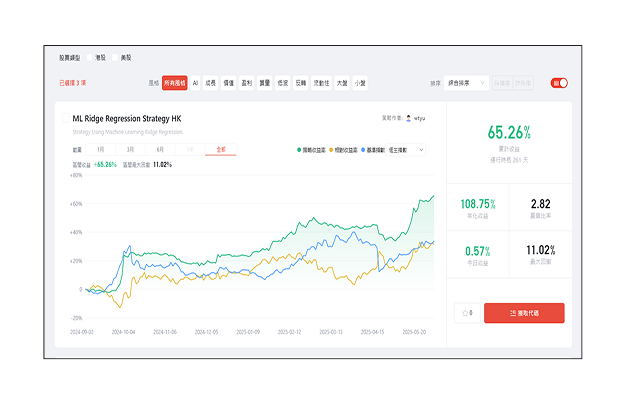Toggle the green strategy return legend dot
The image size is (625, 403).
tap(299, 150)
